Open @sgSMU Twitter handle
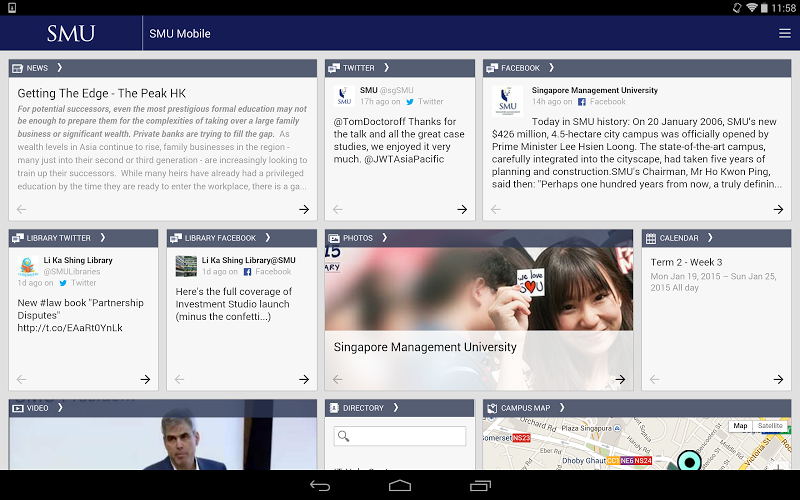The width and height of the screenshot is (800, 500). tap(396, 90)
